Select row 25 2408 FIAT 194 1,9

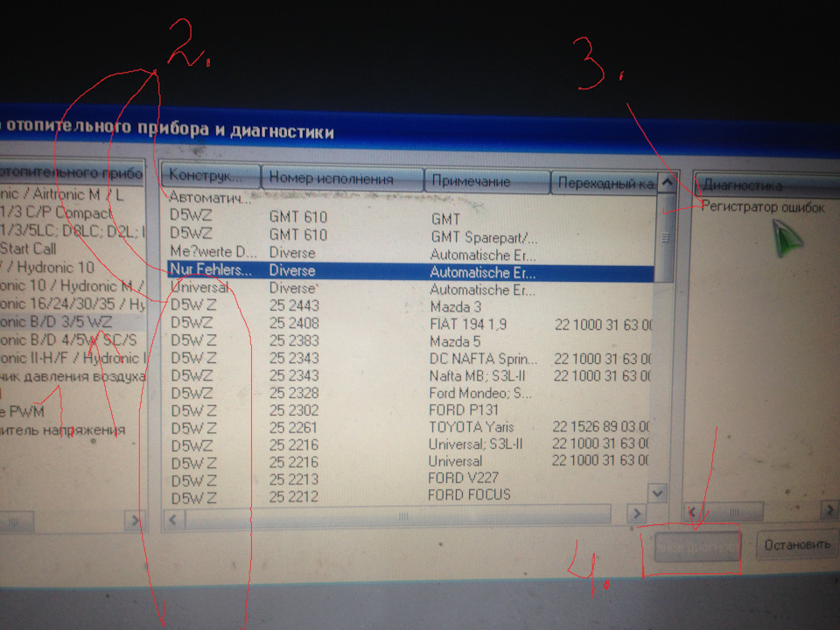(x=409, y=323)
